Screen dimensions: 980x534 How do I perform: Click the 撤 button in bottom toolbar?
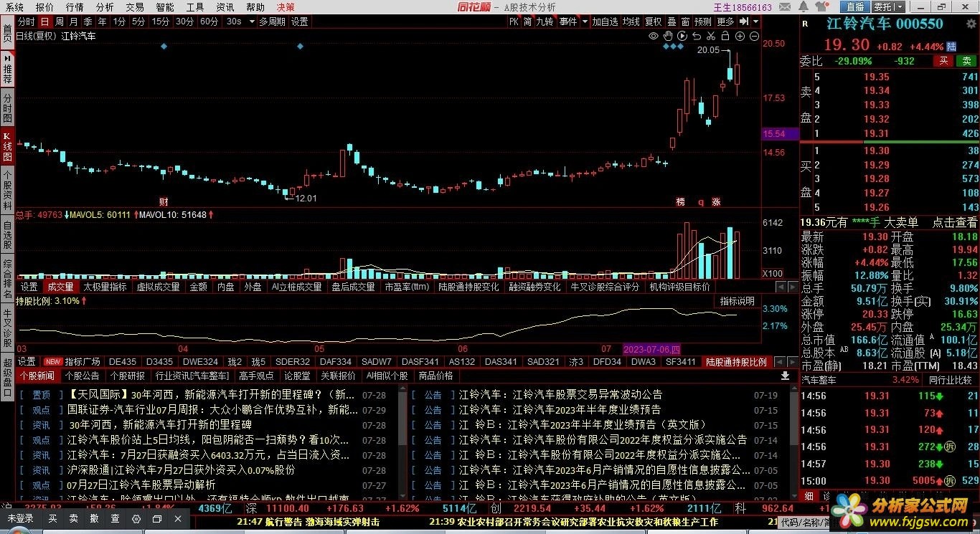click(94, 519)
